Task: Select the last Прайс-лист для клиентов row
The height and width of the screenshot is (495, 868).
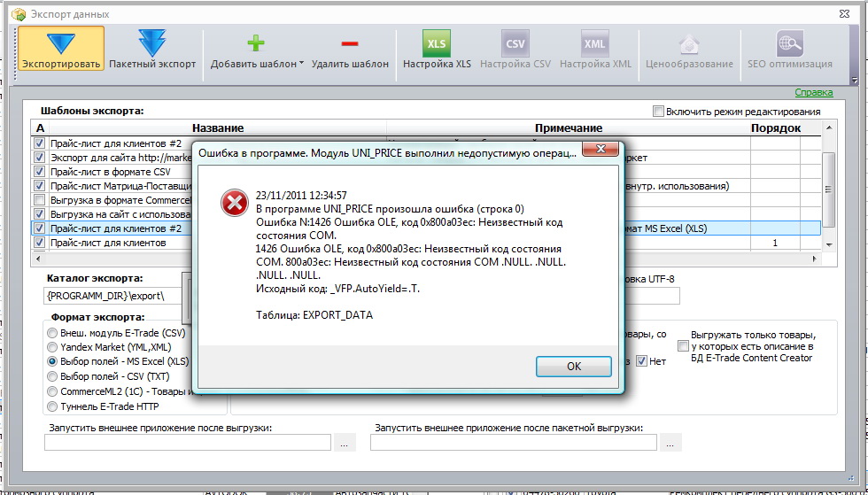Action: tap(108, 243)
